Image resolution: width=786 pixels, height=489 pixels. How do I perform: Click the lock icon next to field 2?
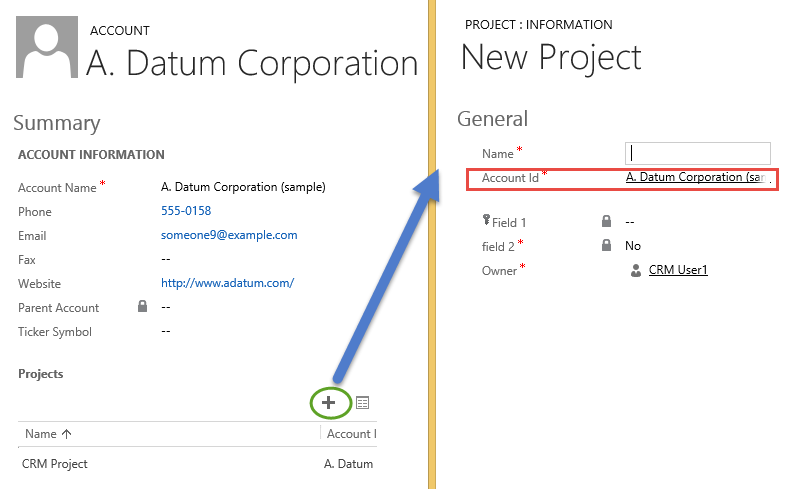pos(606,245)
